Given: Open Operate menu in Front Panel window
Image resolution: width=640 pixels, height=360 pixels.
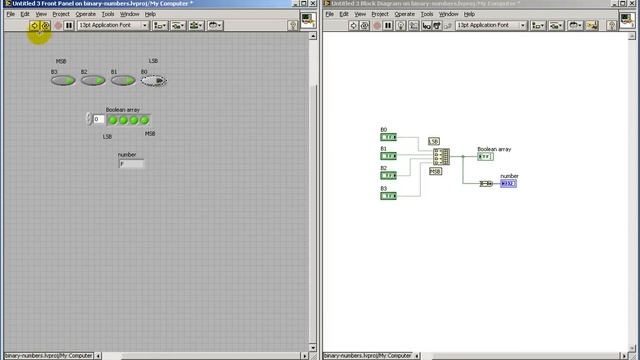Looking at the screenshot, I should [x=85, y=14].
